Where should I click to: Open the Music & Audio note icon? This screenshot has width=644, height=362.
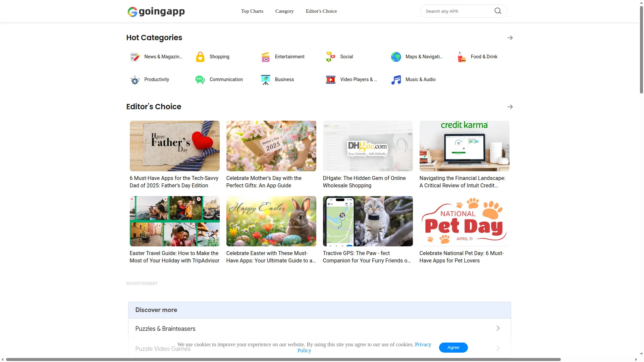tap(396, 80)
